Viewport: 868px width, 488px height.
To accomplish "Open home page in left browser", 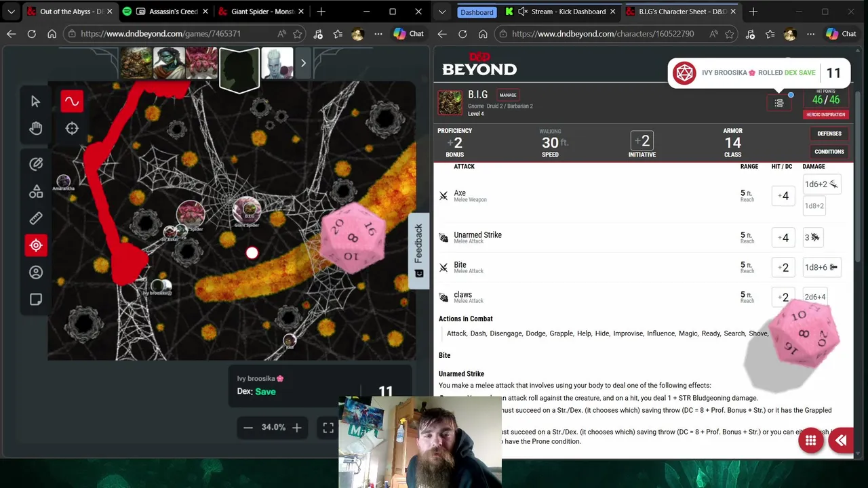I will point(52,34).
